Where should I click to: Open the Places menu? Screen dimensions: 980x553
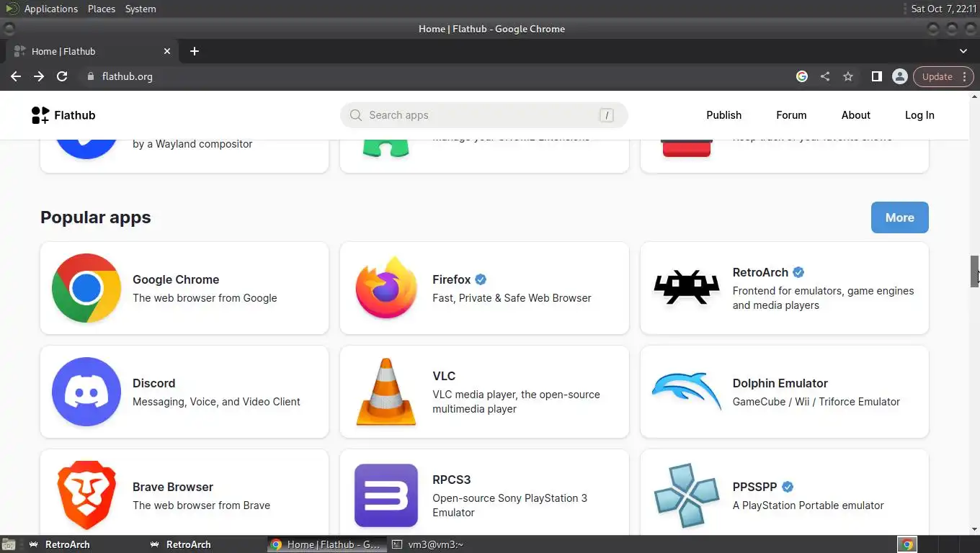point(102,9)
